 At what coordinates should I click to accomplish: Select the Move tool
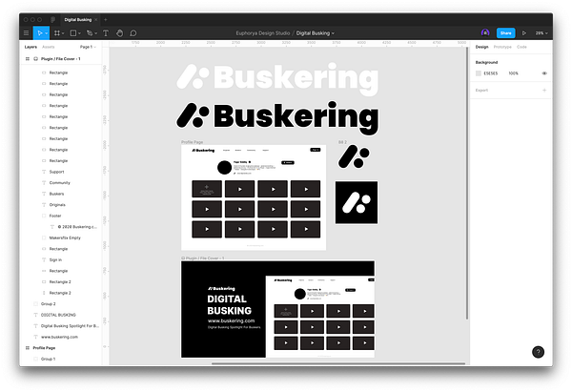pos(40,33)
